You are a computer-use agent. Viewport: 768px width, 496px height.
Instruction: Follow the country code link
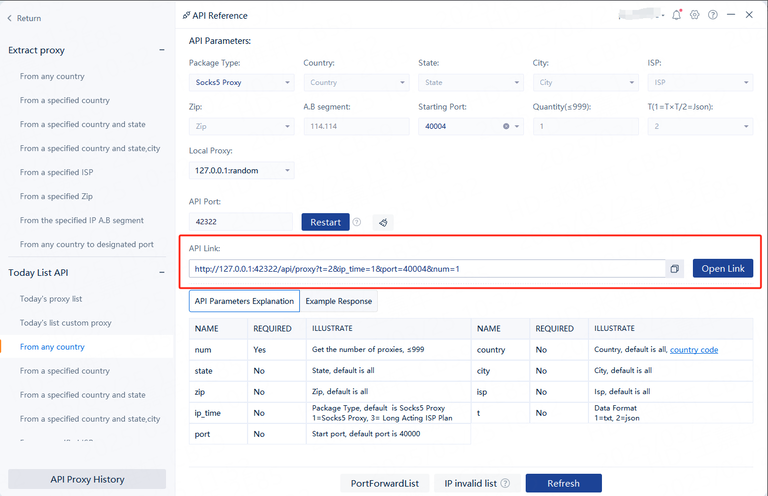pyautogui.click(x=693, y=350)
